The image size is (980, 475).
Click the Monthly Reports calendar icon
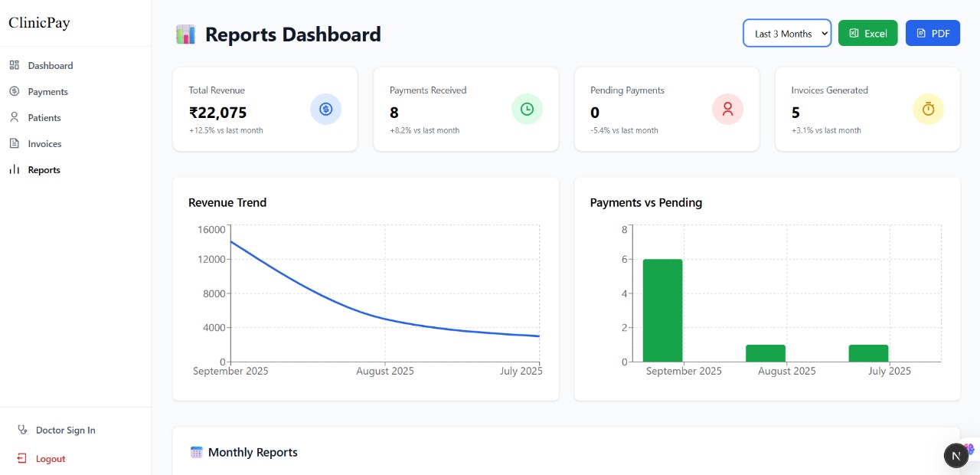pyautogui.click(x=197, y=452)
